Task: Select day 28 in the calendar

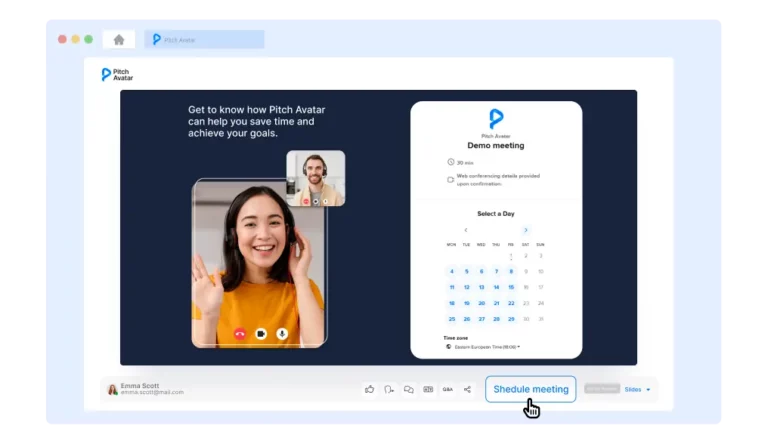Action: pyautogui.click(x=496, y=319)
